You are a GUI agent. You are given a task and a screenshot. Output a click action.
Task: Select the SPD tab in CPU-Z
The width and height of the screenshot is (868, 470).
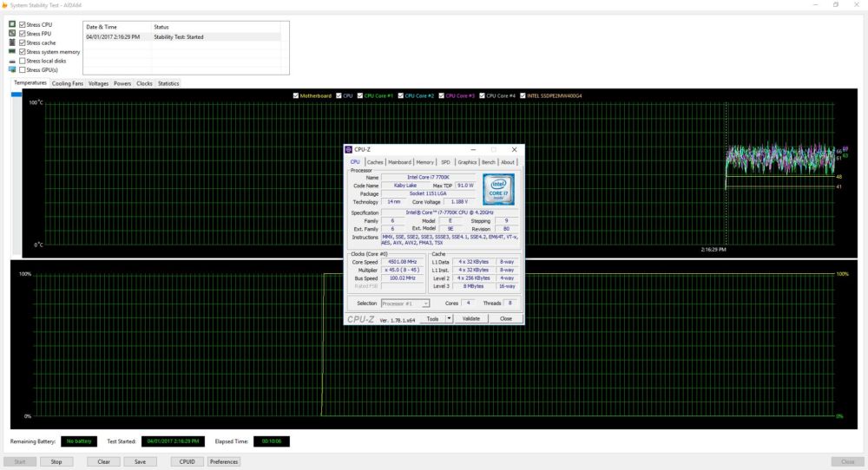tap(445, 162)
